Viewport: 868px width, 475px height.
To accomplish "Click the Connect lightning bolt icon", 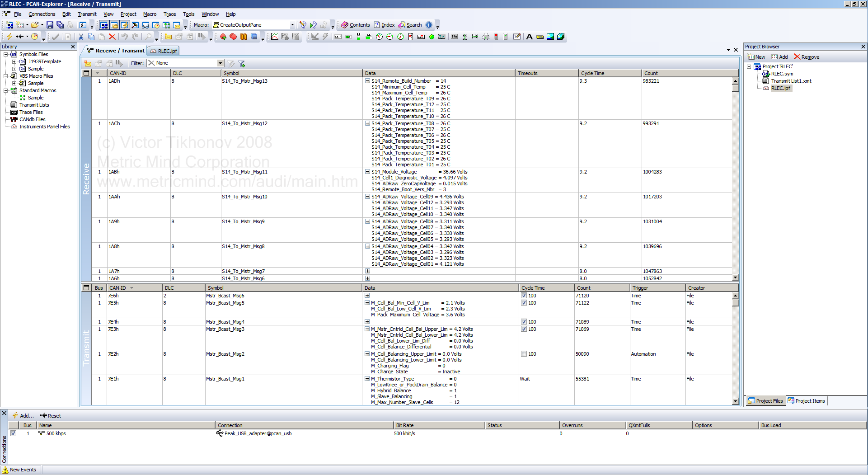I will click(9, 37).
